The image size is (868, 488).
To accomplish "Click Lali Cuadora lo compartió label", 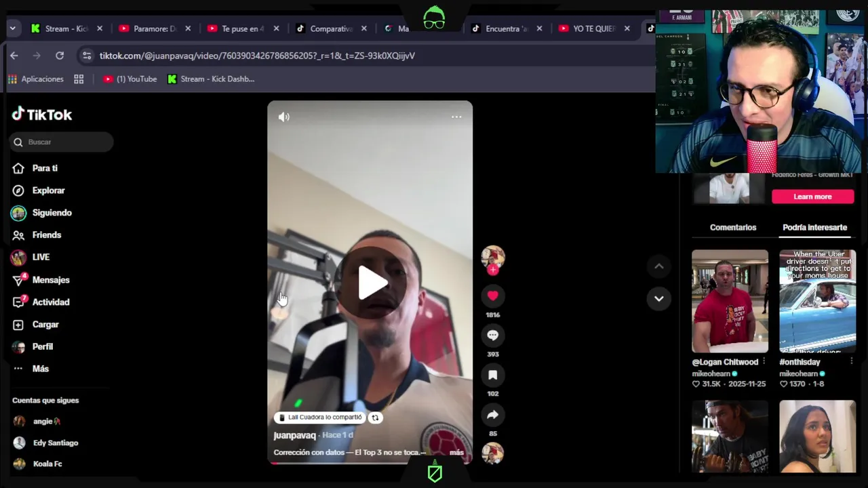I will (320, 418).
